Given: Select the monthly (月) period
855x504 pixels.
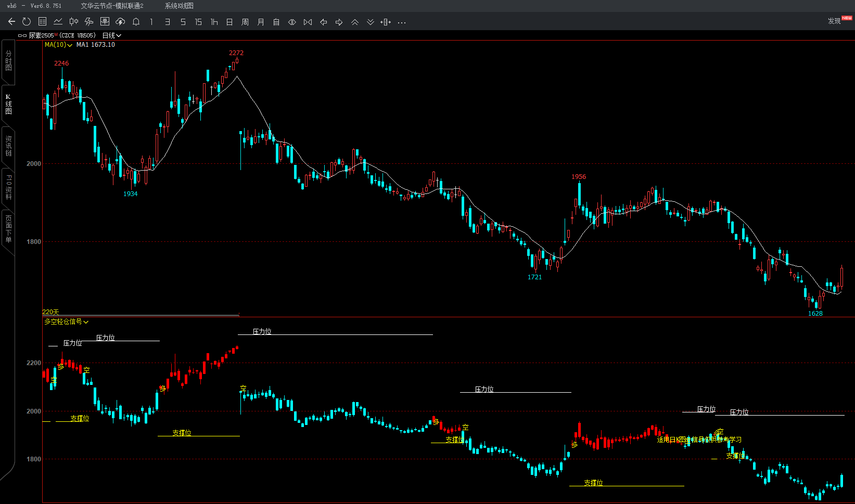Looking at the screenshot, I should click(261, 22).
